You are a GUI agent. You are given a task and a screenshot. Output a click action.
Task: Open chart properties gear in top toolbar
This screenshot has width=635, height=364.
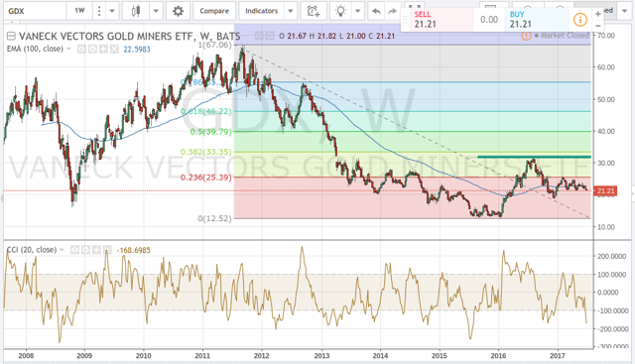(x=178, y=11)
